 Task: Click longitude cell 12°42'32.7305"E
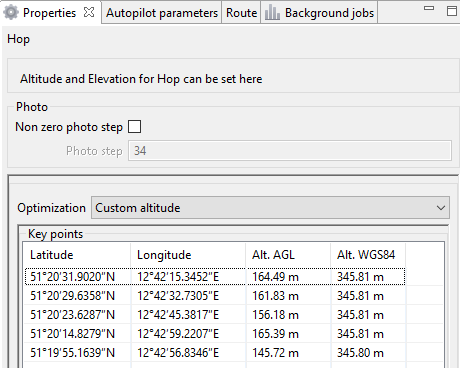[188, 296]
